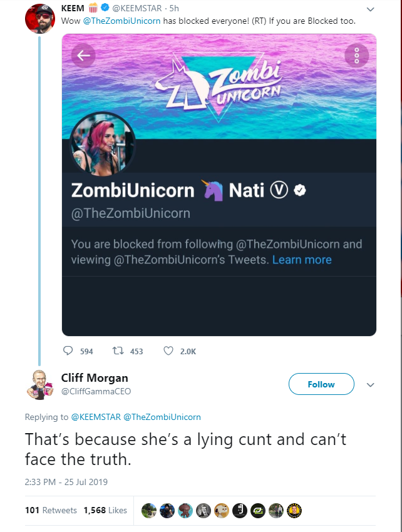Image resolution: width=402 pixels, height=532 pixels.
Task: View the 101 Retweets list
Action: (51, 510)
